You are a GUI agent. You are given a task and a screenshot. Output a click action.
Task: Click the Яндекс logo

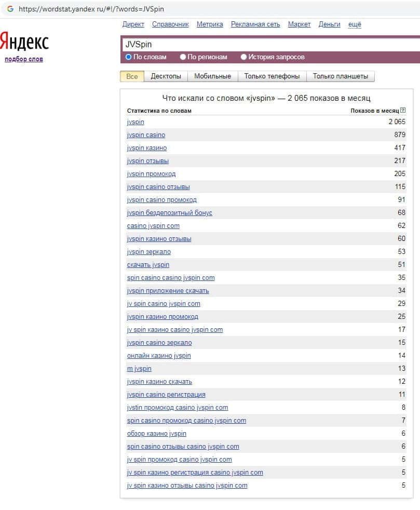(x=24, y=42)
